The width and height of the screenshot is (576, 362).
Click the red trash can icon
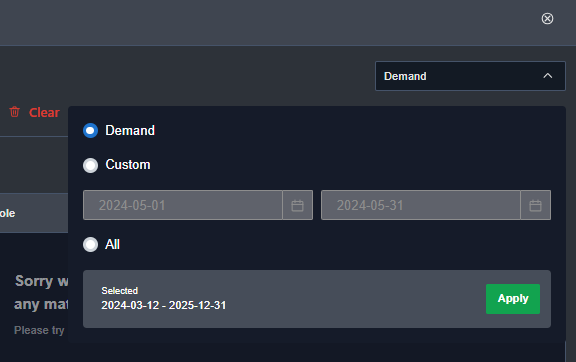click(x=15, y=112)
